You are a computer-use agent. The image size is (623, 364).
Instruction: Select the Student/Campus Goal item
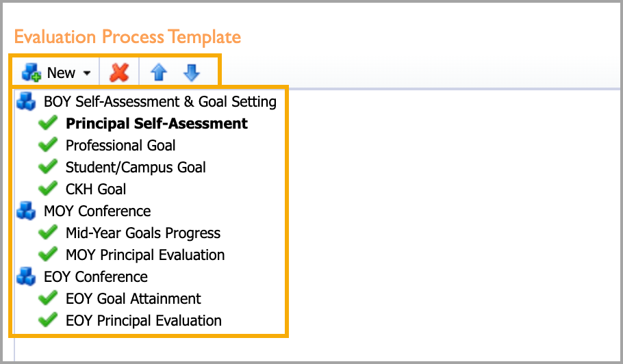click(136, 168)
